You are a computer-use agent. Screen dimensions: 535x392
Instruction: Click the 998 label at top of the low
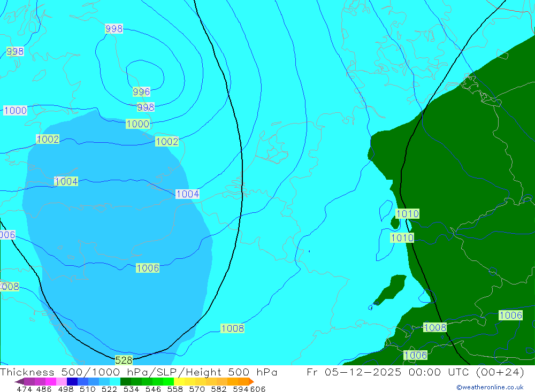(x=114, y=29)
